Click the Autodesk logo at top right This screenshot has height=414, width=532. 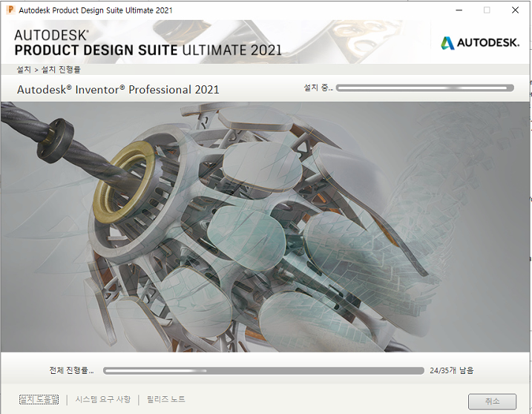click(480, 43)
